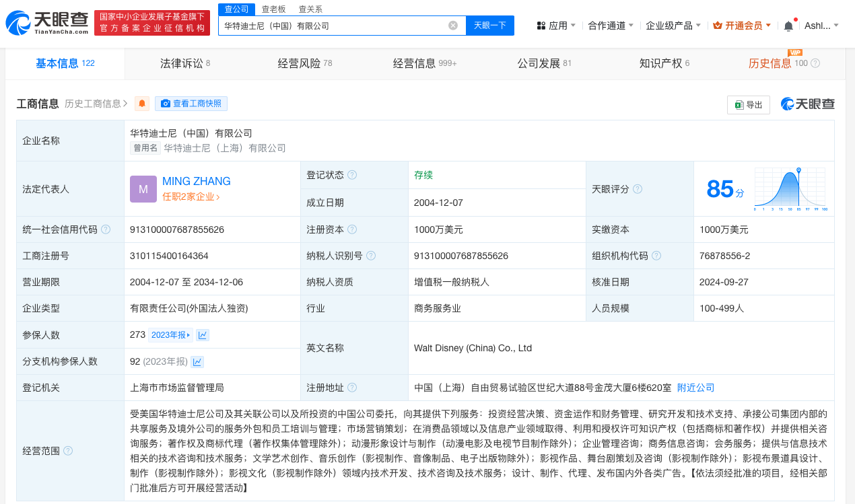Click question icon next to 经营范围
855x504 pixels.
[68, 450]
